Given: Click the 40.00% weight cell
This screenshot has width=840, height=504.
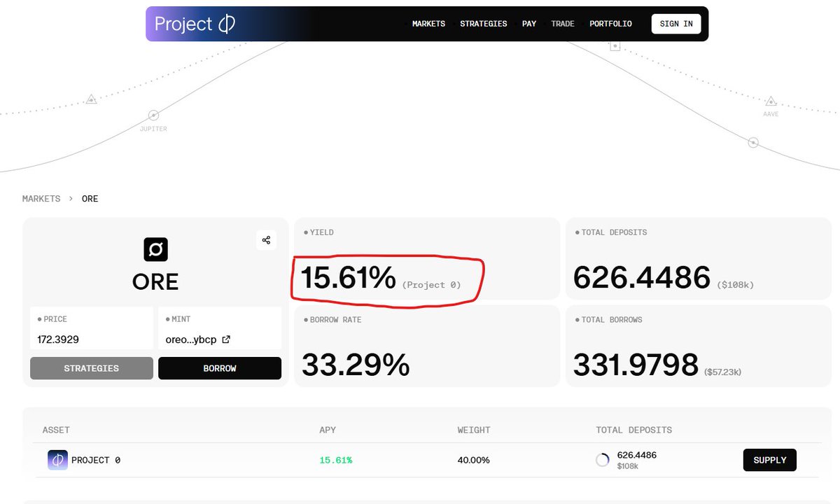Looking at the screenshot, I should [474, 460].
